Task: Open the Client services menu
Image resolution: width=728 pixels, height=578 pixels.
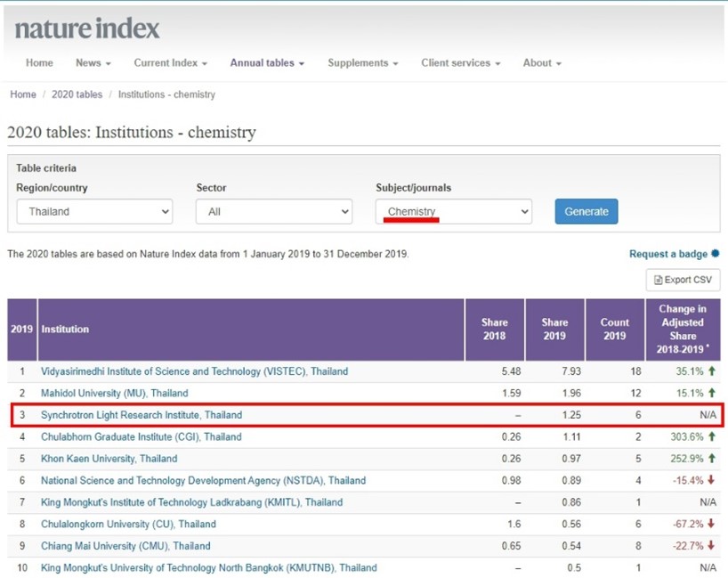Action: pyautogui.click(x=461, y=62)
